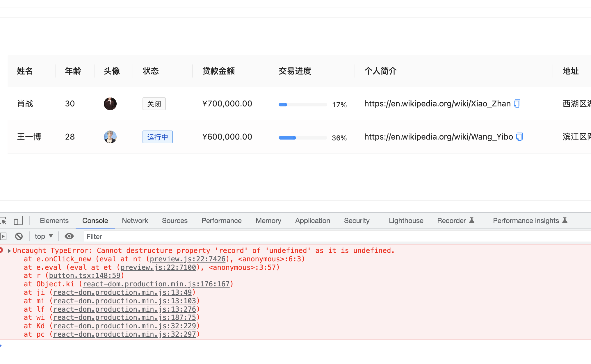Click the clear console icon
This screenshot has width=591, height=364.
click(x=19, y=236)
